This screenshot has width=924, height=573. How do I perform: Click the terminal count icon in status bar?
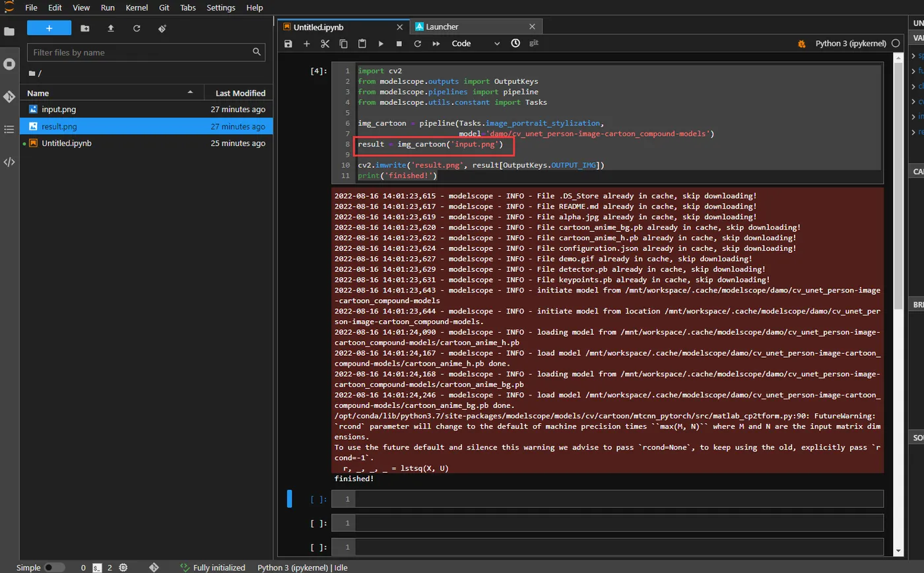tap(98, 568)
